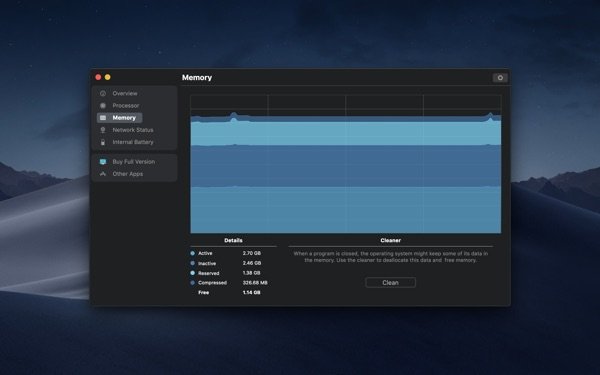The height and width of the screenshot is (375, 600).
Task: Select the Reserved memory value 1.38 GB
Action: coord(251,273)
